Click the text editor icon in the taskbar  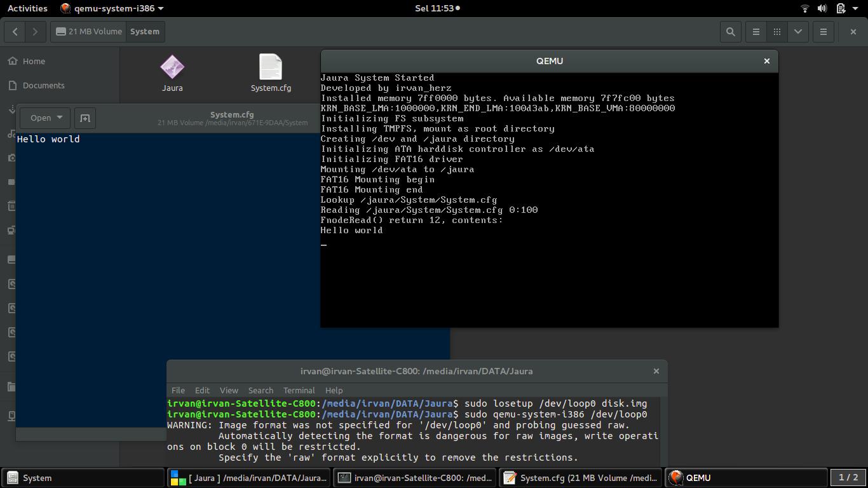pos(510,478)
